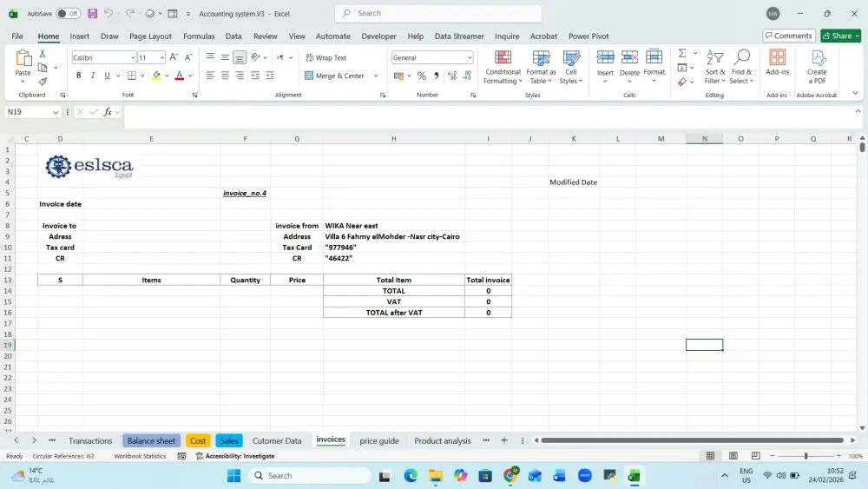The width and height of the screenshot is (868, 489).
Task: Click the Paste clipboard icon
Action: point(23,57)
